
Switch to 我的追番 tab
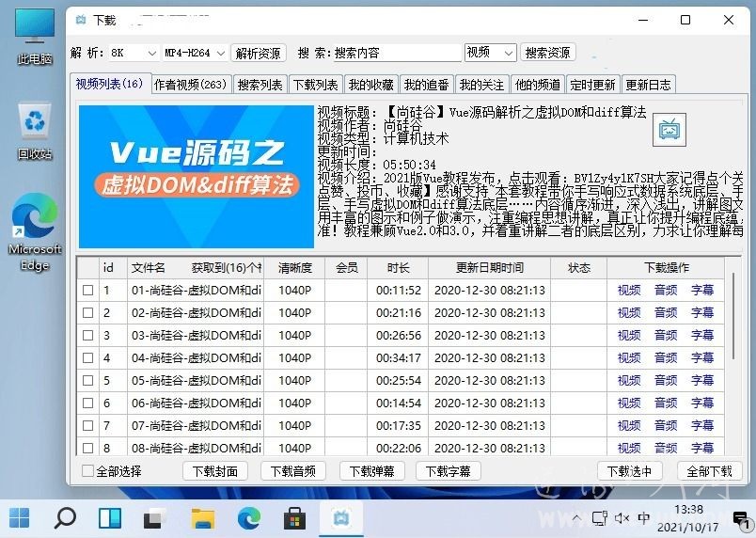coord(427,85)
